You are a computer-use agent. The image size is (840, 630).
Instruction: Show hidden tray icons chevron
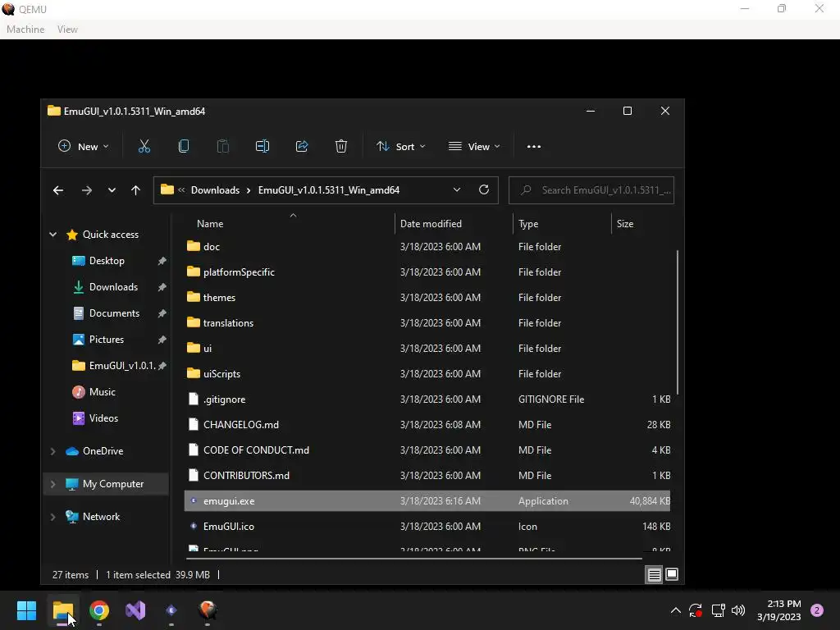pyautogui.click(x=676, y=610)
